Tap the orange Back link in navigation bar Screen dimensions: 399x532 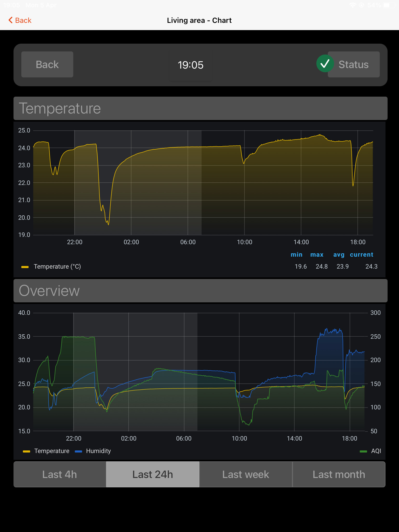[20, 20]
